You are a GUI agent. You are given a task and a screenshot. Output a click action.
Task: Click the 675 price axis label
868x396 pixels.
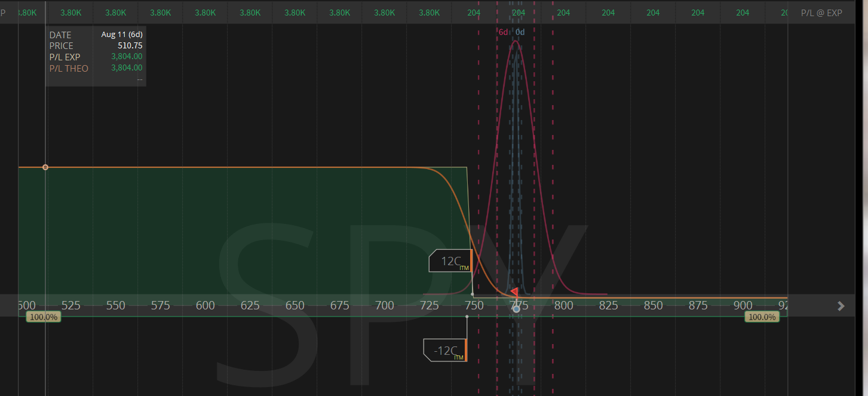339,306
